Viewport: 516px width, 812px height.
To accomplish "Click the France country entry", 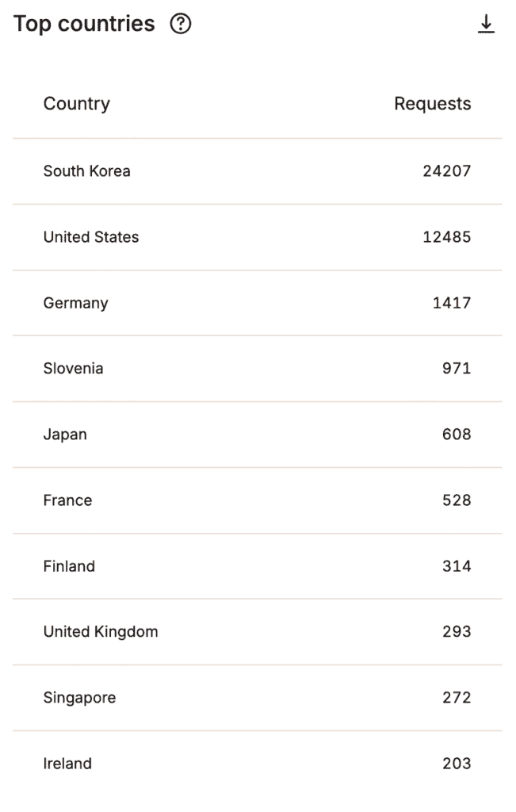I will point(68,500).
